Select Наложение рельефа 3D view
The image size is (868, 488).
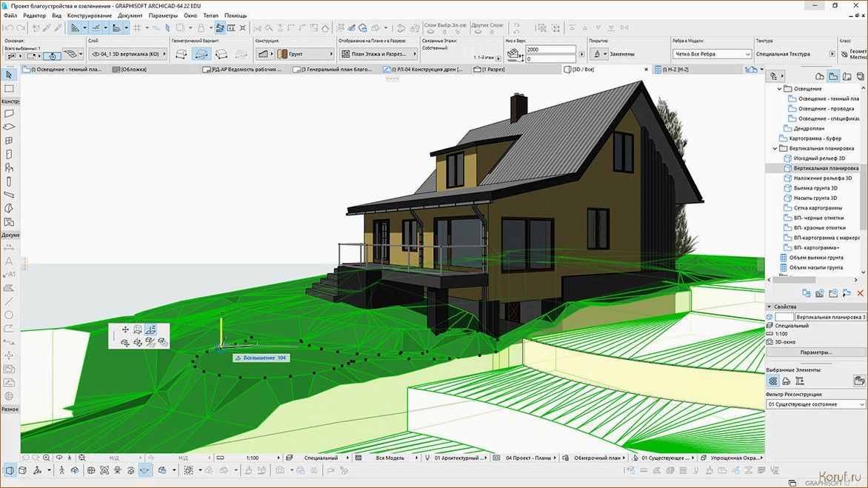click(823, 178)
